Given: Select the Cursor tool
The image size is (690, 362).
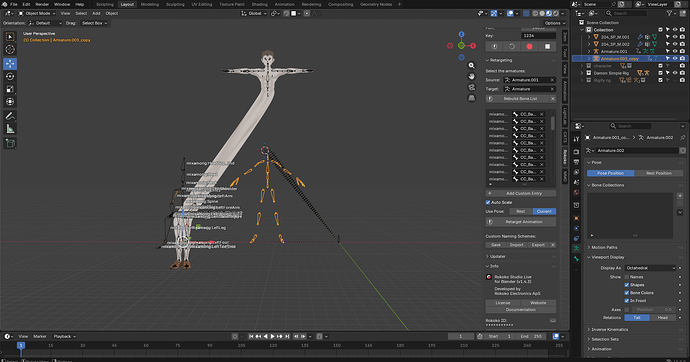Looking at the screenshot, I should pyautogui.click(x=10, y=50).
